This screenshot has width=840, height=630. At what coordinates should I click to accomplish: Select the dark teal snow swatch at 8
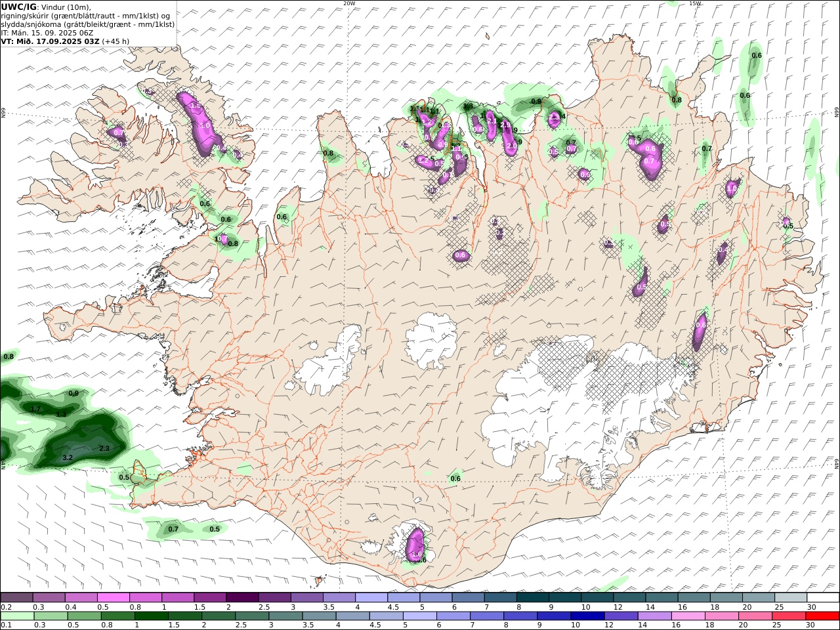533,598
